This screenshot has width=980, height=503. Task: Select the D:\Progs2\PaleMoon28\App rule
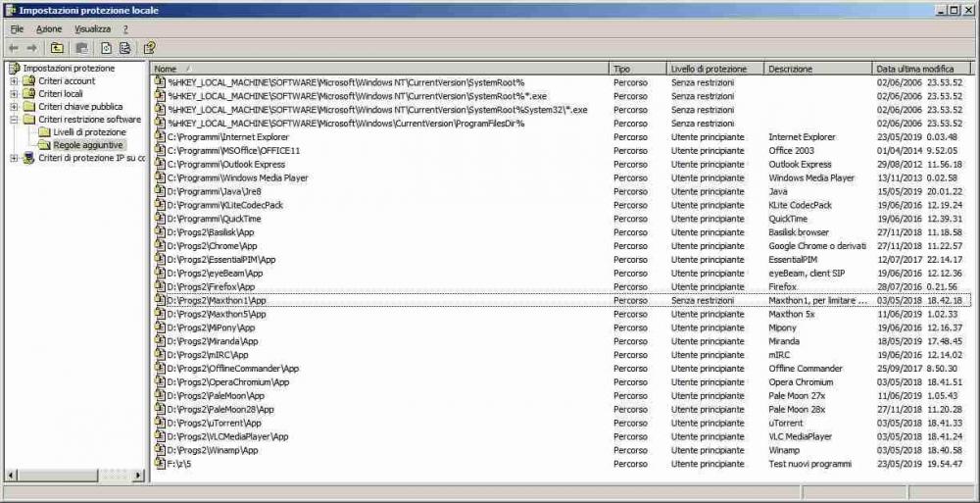(x=220, y=409)
